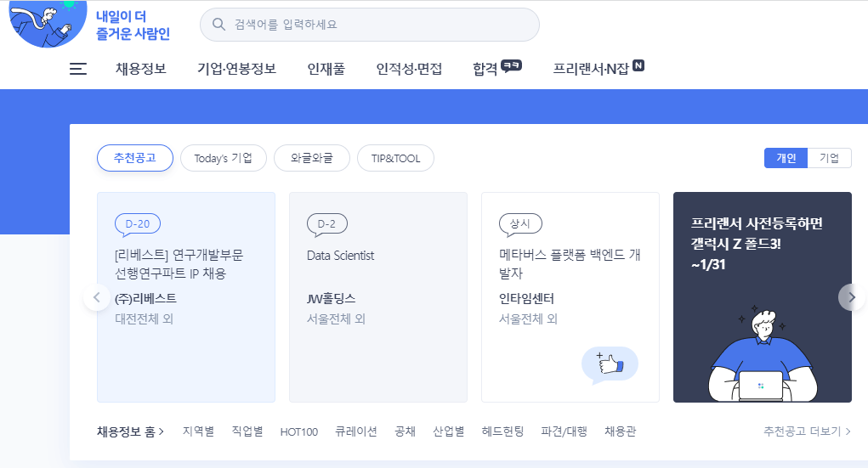Viewport: 868px width, 468px height.
Task: Open the 채용관 link
Action: pyautogui.click(x=620, y=431)
